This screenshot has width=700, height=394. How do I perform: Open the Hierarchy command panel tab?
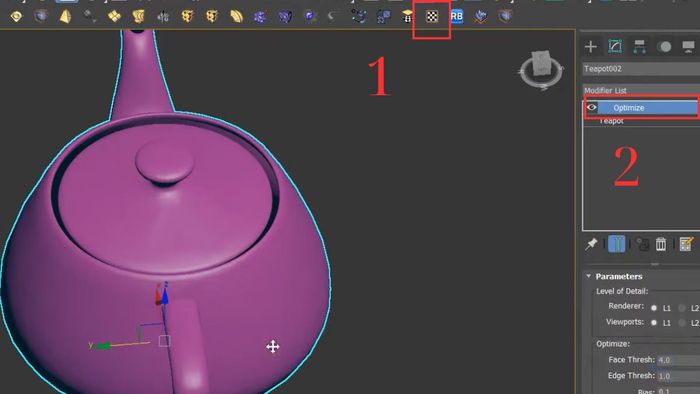pos(640,46)
